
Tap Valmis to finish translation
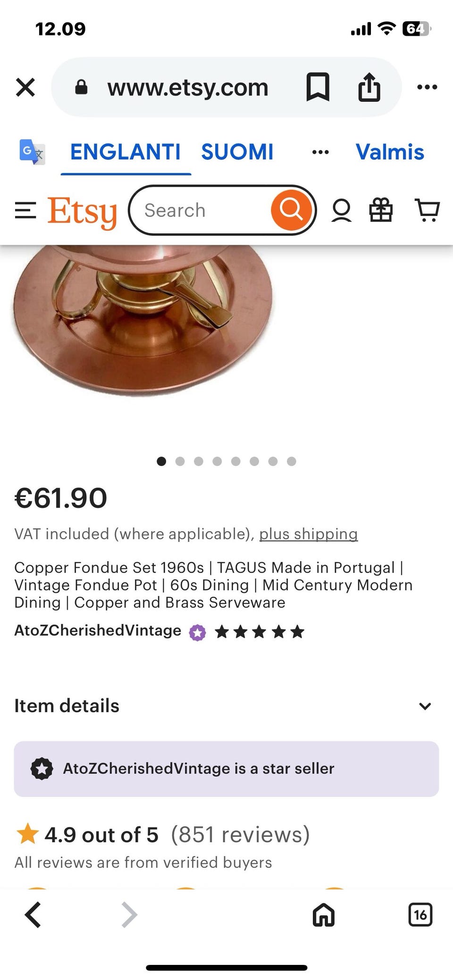click(390, 152)
